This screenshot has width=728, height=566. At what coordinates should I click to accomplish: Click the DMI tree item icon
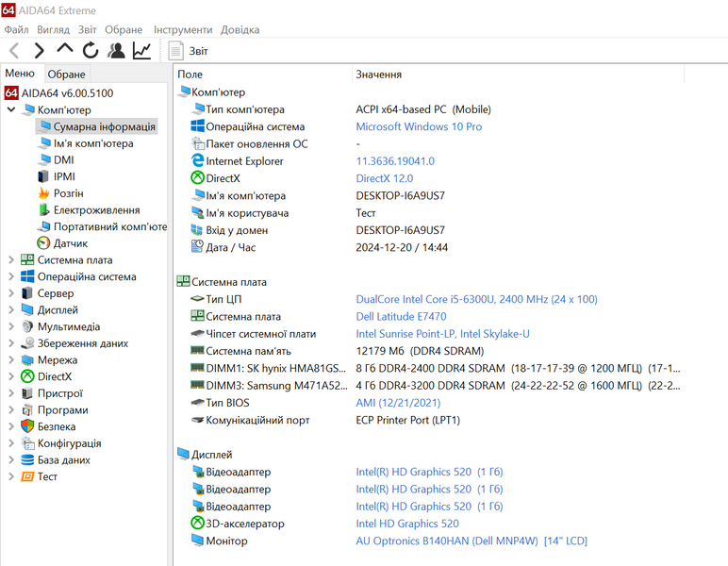click(x=44, y=160)
